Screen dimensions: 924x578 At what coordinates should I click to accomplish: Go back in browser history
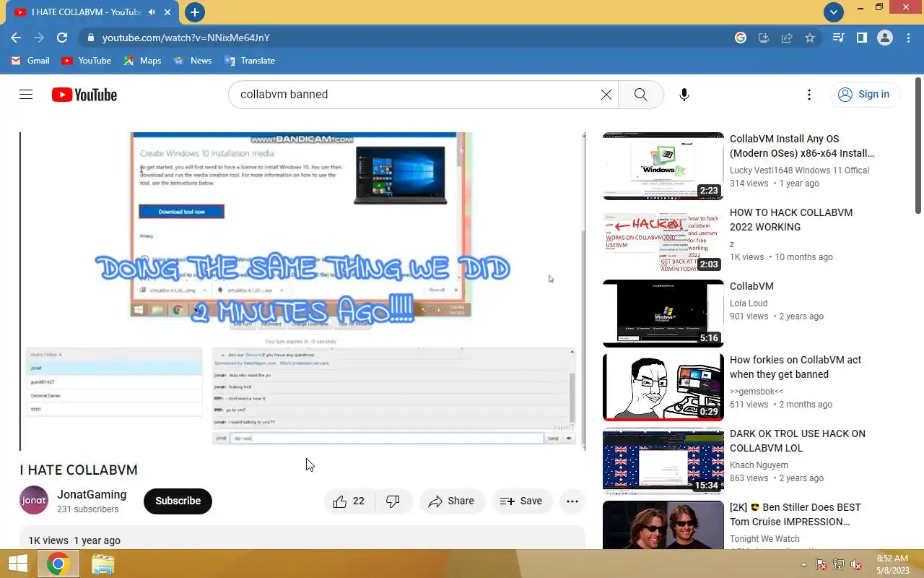pyautogui.click(x=16, y=38)
